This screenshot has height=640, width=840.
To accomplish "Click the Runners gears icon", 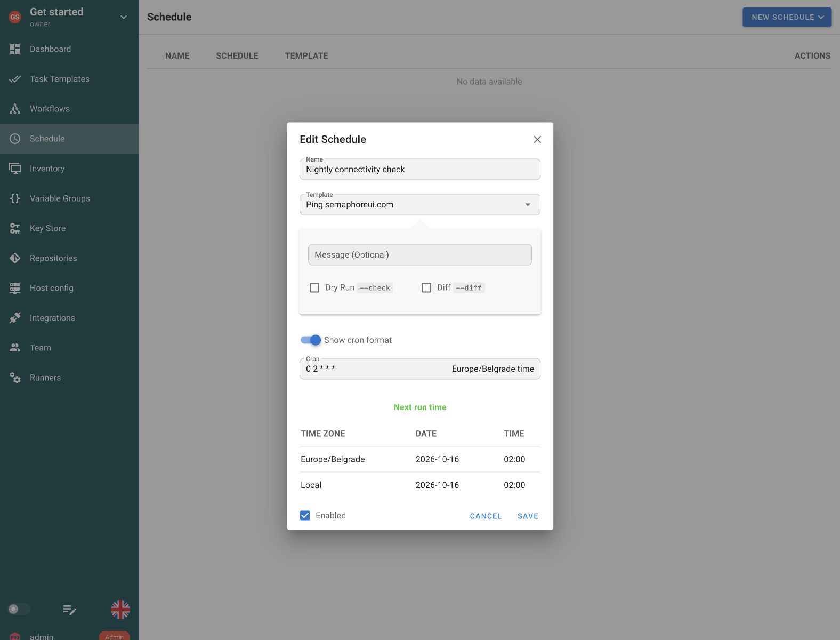I will tap(15, 378).
